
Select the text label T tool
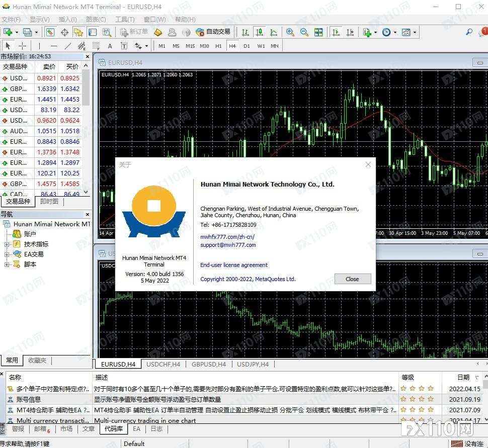coord(124,46)
